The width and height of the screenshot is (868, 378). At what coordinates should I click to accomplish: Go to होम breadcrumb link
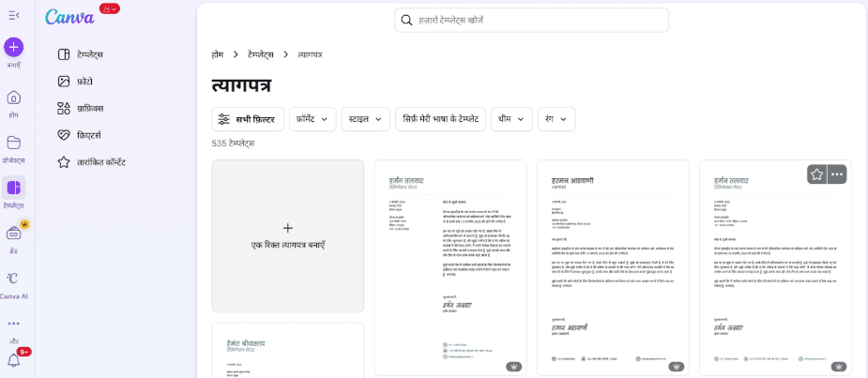[218, 54]
